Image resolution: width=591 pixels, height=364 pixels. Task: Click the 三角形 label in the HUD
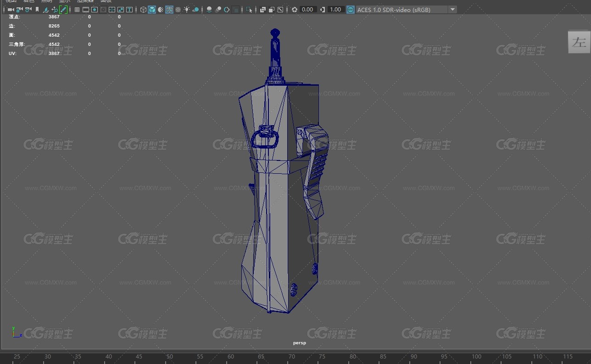[17, 44]
